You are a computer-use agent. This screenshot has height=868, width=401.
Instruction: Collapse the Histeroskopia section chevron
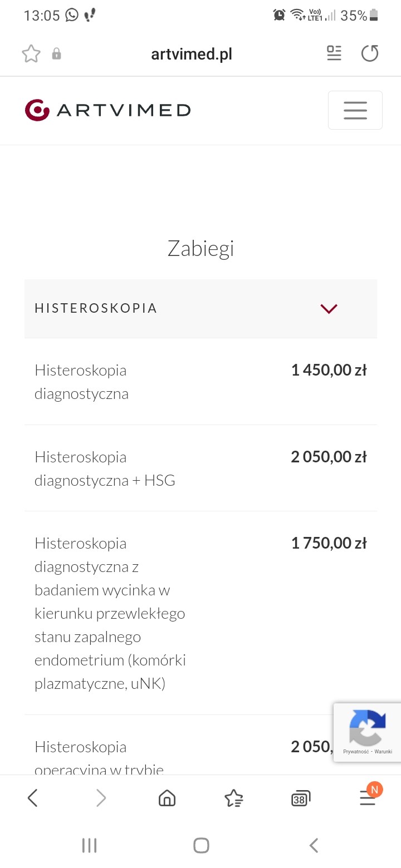coord(329,309)
